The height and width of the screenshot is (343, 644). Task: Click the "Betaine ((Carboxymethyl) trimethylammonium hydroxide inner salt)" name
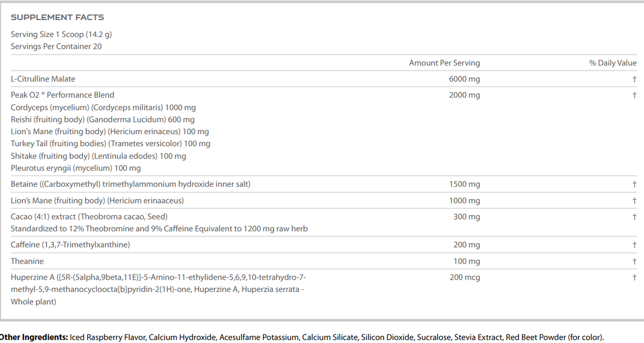point(130,184)
